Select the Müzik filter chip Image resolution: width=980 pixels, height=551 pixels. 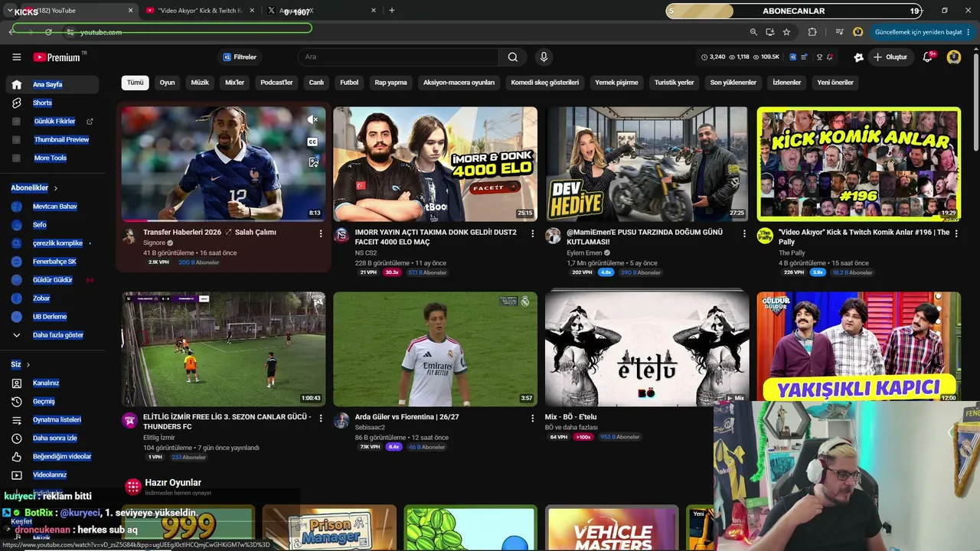200,83
